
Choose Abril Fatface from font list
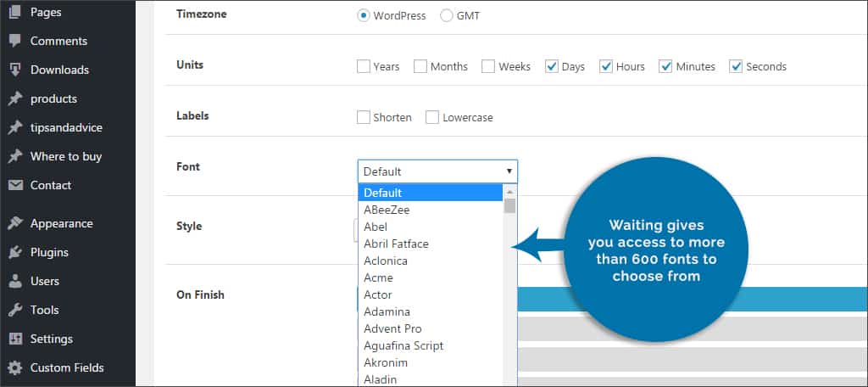point(396,244)
